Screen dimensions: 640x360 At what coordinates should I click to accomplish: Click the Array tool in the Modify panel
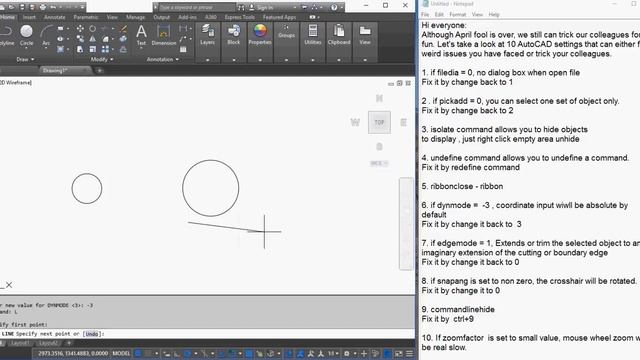105,49
